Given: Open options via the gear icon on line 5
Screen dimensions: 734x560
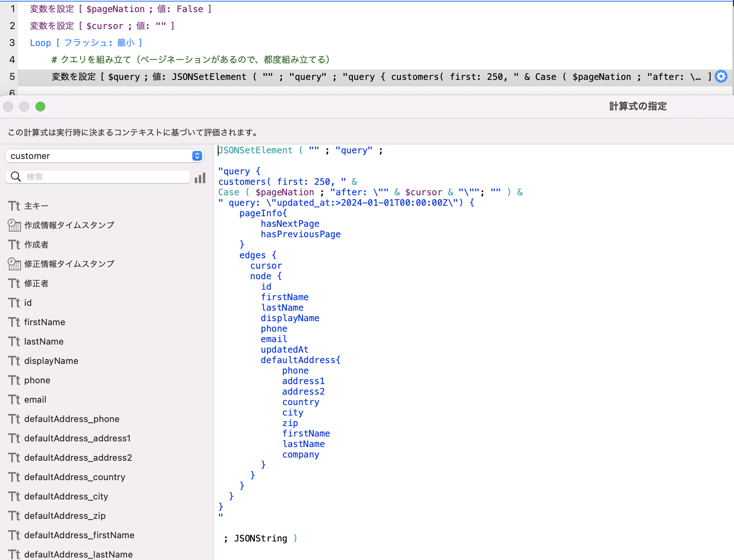Looking at the screenshot, I should (x=721, y=76).
